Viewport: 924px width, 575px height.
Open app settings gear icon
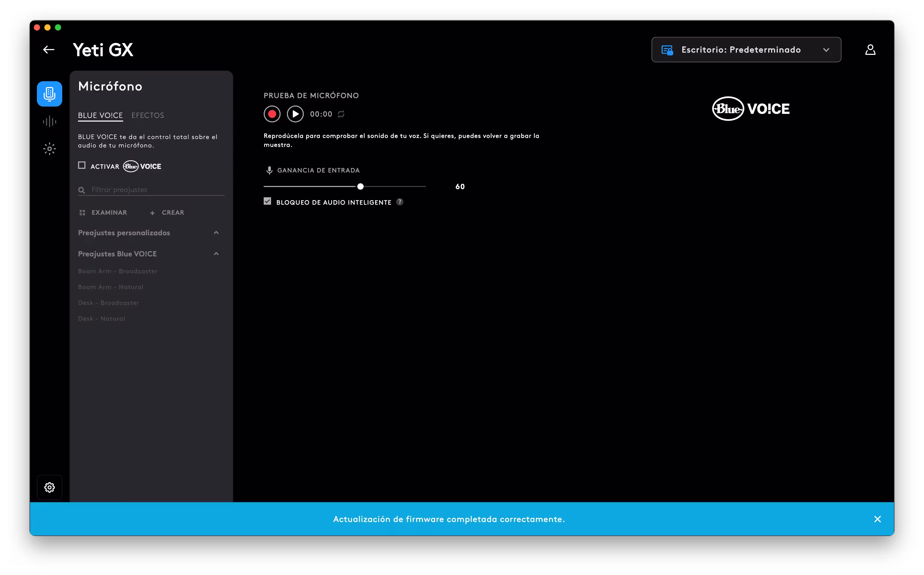point(49,487)
